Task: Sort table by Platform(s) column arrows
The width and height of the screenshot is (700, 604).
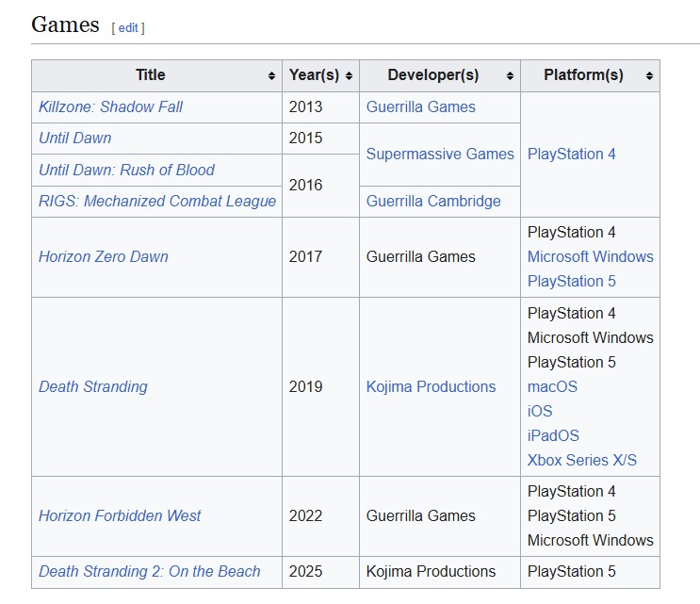Action: click(649, 76)
